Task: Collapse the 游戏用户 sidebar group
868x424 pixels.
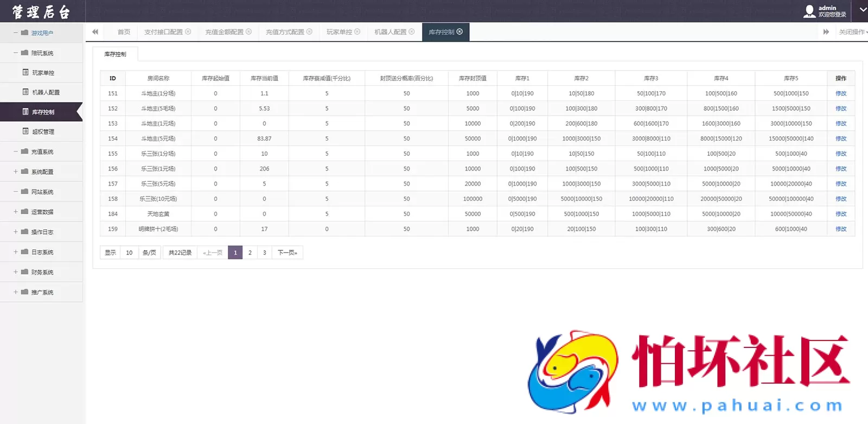Action: [41, 33]
